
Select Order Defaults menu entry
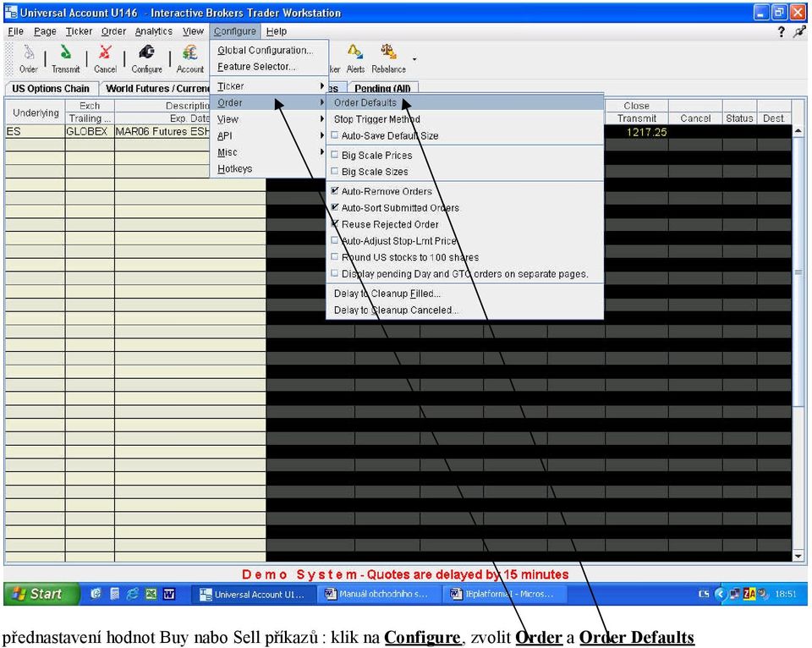tap(465, 102)
